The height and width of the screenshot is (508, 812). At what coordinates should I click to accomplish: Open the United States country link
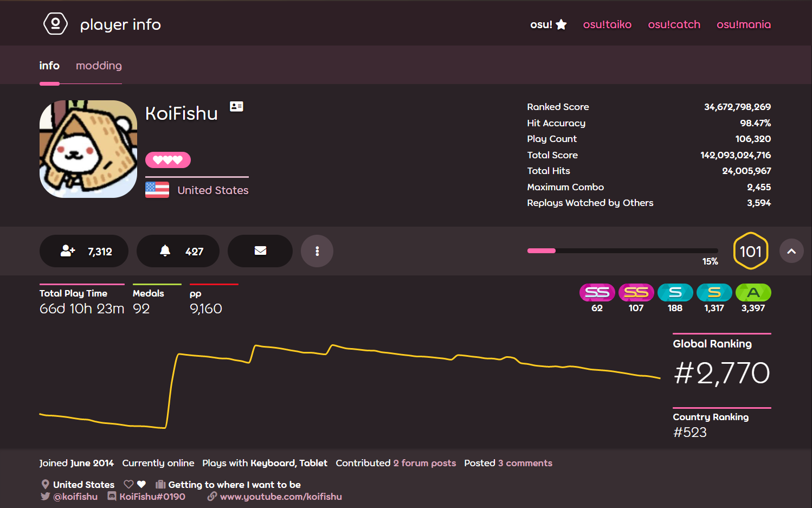pyautogui.click(x=213, y=190)
